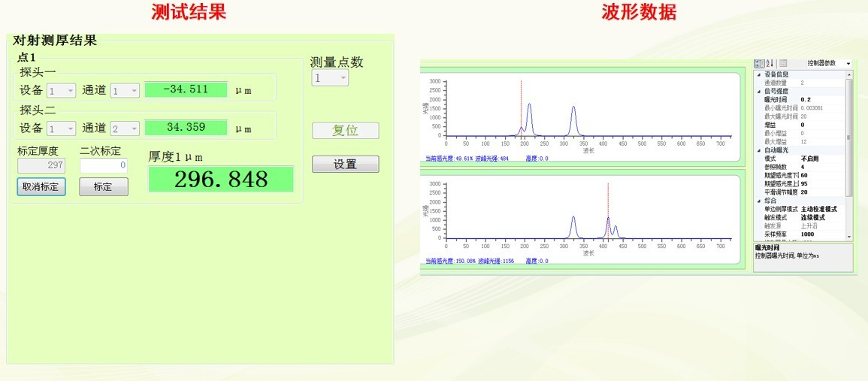Collapse the 自动曝光 category

[758, 150]
